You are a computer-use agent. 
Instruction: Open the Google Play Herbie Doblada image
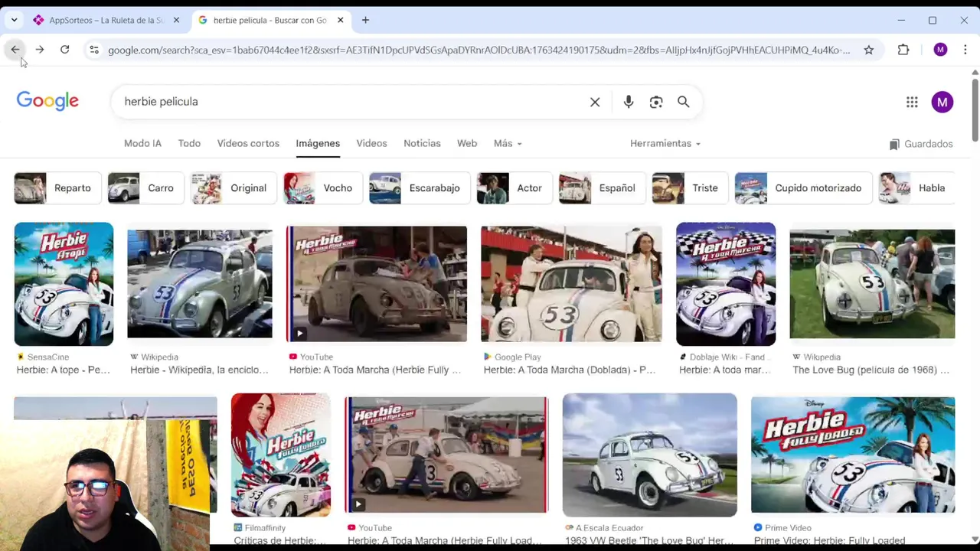(571, 284)
